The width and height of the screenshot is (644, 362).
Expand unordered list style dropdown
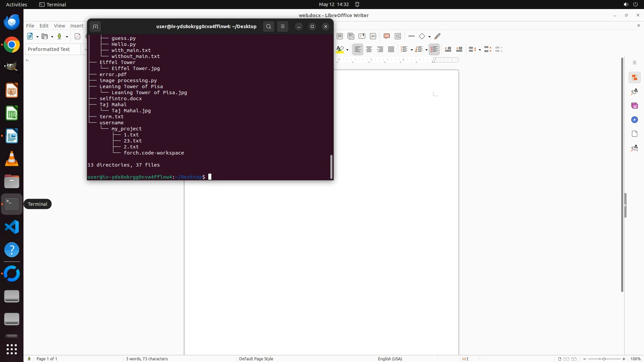412,50
